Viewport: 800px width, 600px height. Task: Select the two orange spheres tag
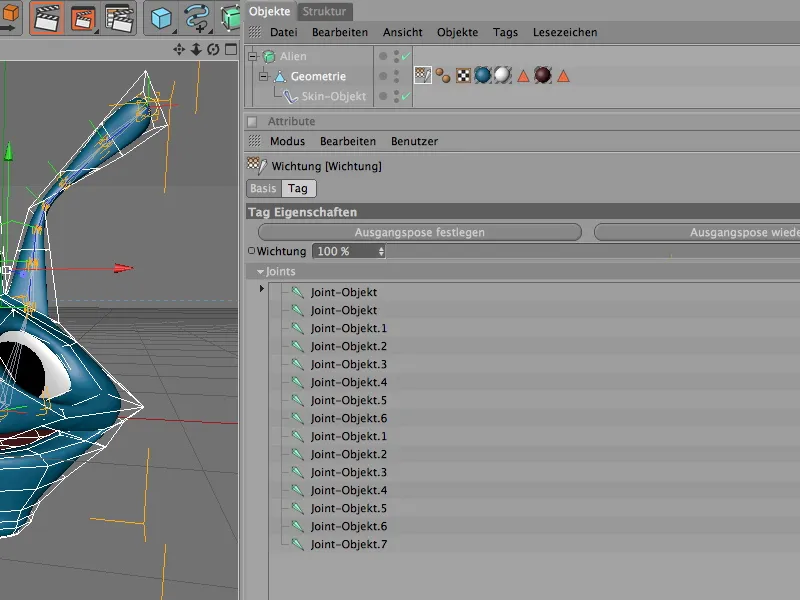click(x=443, y=76)
